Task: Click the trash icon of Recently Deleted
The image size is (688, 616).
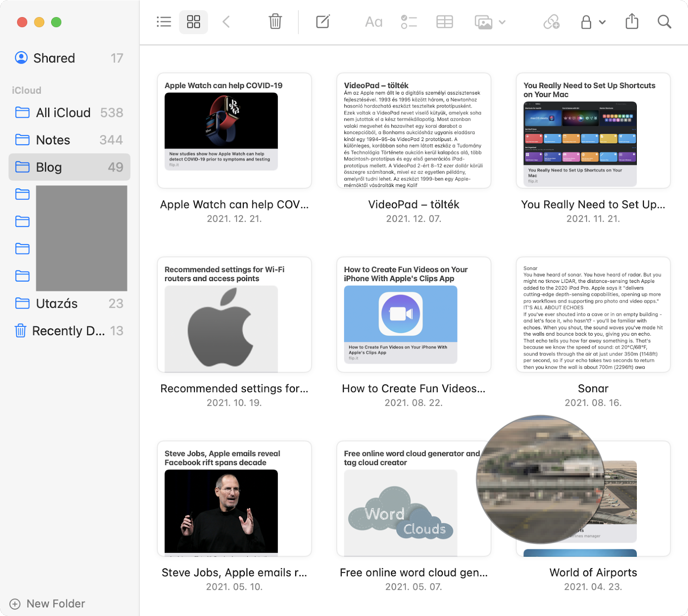Action: pos(20,331)
